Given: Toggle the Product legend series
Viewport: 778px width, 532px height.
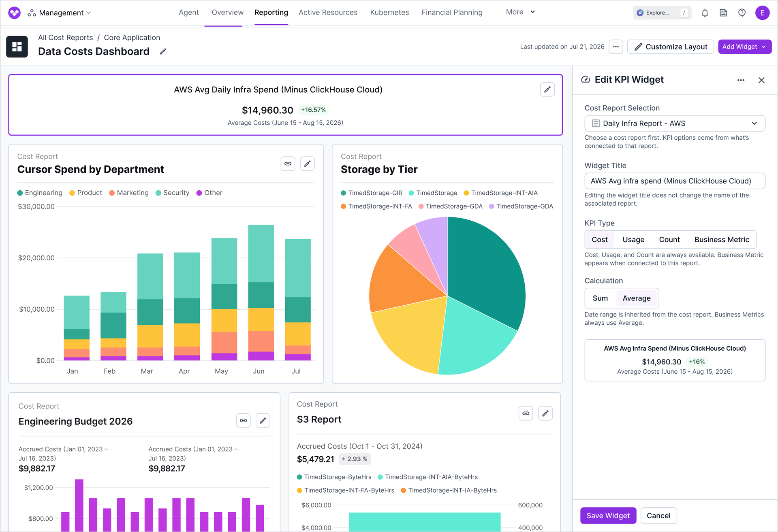Looking at the screenshot, I should (x=85, y=193).
